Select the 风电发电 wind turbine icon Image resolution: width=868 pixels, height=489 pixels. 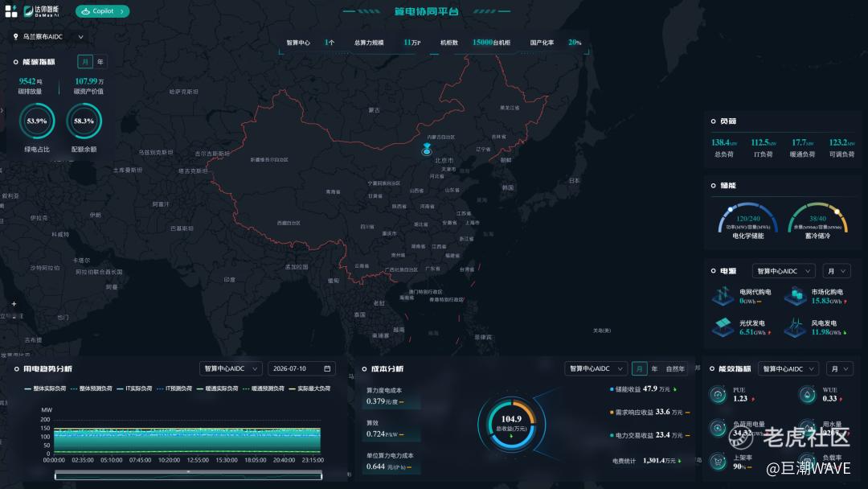796,327
